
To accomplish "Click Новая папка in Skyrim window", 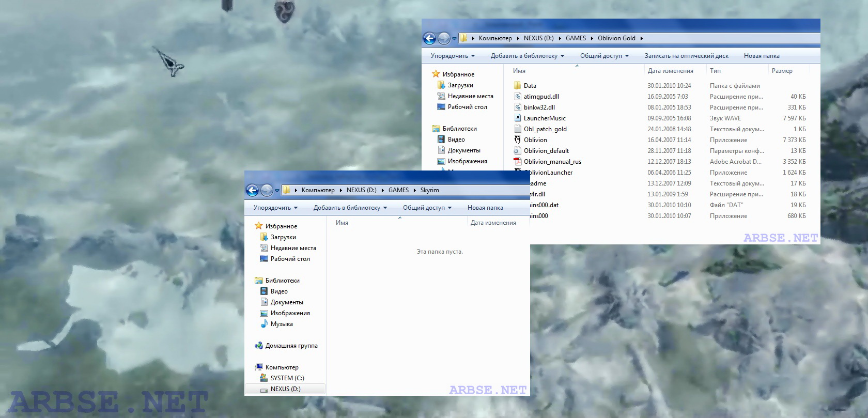I will [485, 208].
